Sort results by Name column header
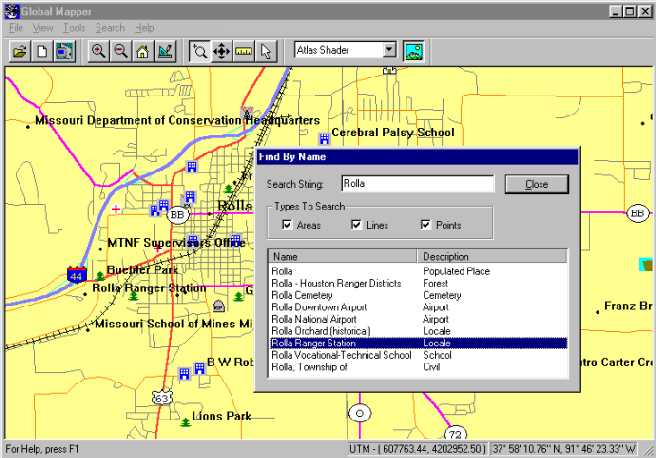The height and width of the screenshot is (458, 656). click(x=343, y=256)
